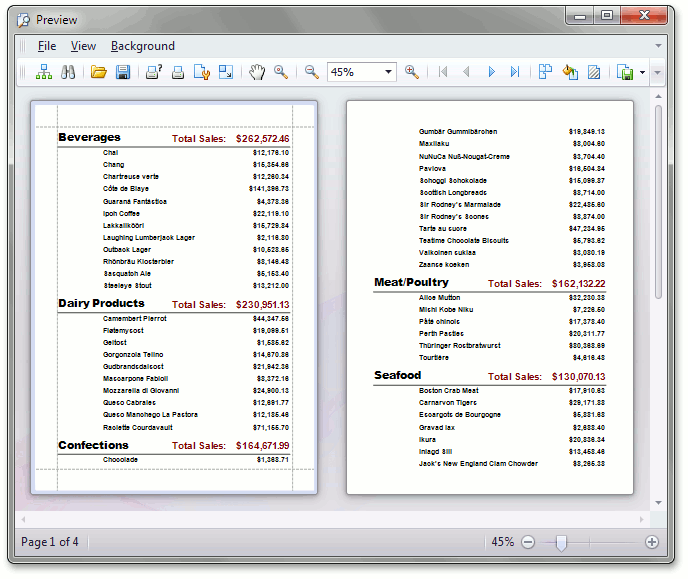Open Page Setup from the toolbar
The image size is (688, 579).
coord(202,72)
